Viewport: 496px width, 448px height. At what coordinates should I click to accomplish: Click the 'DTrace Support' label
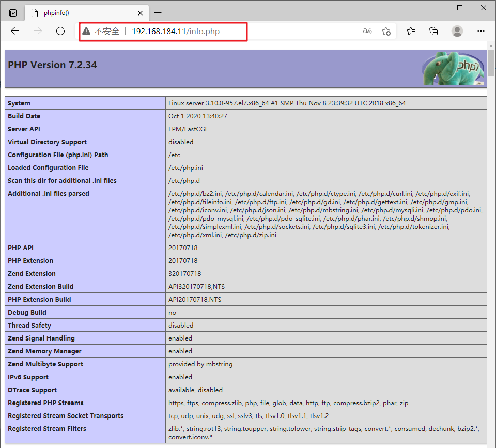(x=32, y=390)
